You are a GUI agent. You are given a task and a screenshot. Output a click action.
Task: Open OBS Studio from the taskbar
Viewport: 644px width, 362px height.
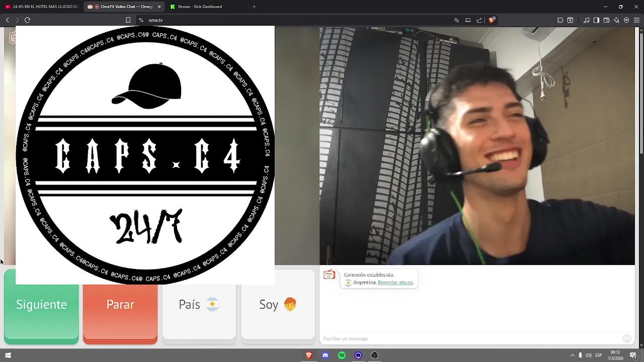pos(374,355)
